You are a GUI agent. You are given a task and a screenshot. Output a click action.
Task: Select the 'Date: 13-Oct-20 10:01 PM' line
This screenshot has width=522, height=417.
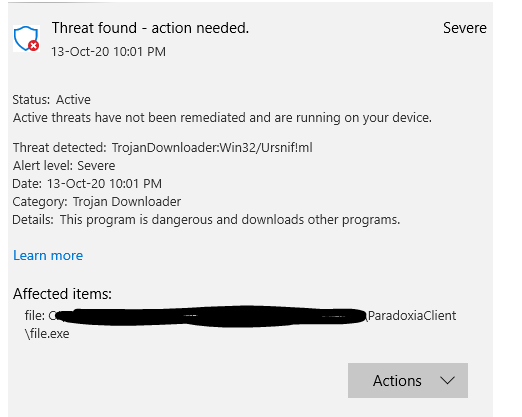pos(87,184)
